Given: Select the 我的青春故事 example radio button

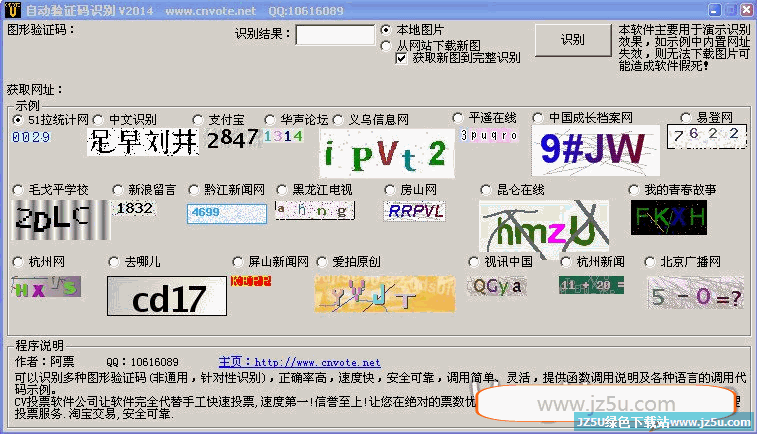Looking at the screenshot, I should (x=634, y=190).
